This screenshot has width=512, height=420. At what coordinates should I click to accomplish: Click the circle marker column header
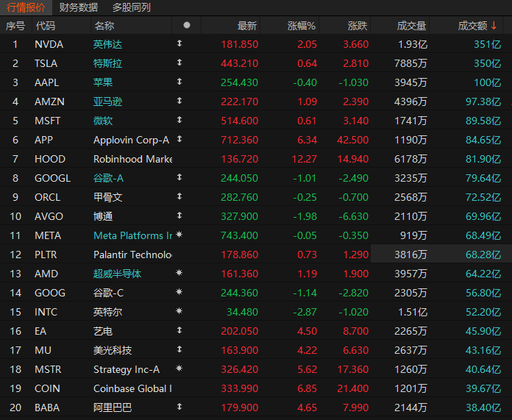[187, 25]
